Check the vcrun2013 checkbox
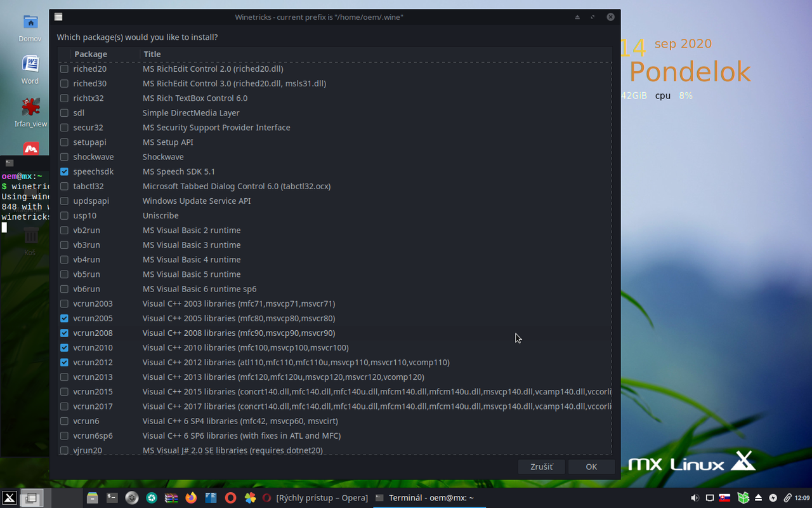Screen dimensions: 812x508 click(x=64, y=377)
